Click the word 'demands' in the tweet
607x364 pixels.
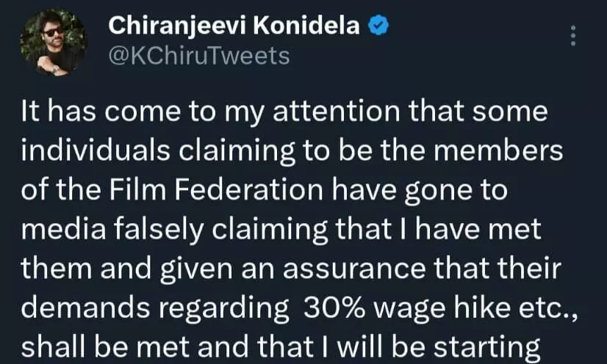pyautogui.click(x=85, y=308)
